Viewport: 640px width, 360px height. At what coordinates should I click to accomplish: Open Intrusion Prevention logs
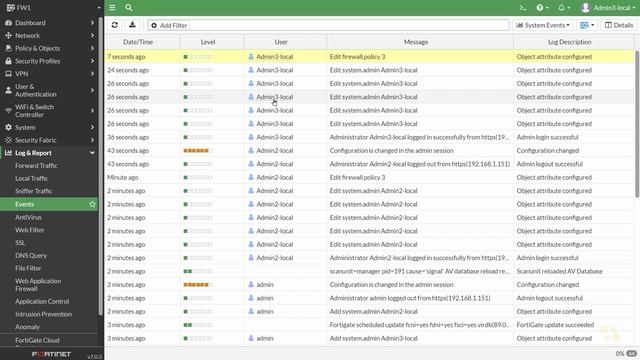point(43,314)
